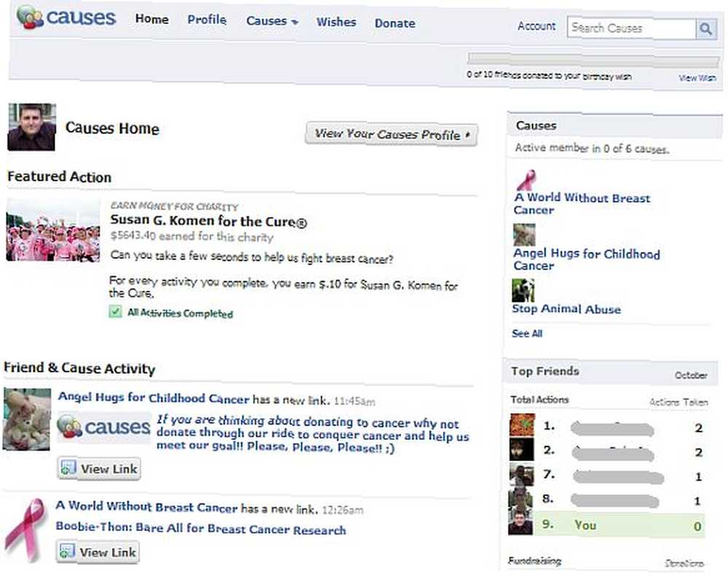Click the search magnifier icon
The height and width of the screenshot is (577, 728).
tap(706, 29)
